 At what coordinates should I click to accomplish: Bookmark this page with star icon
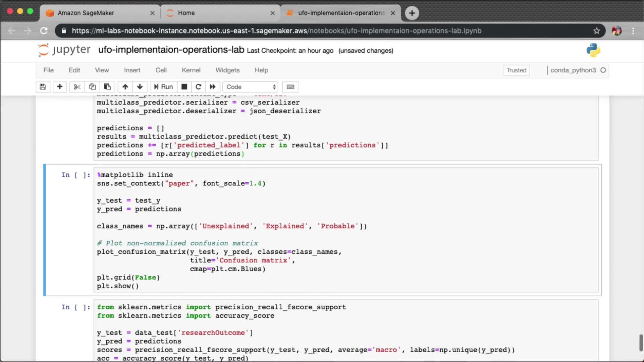[x=596, y=31]
